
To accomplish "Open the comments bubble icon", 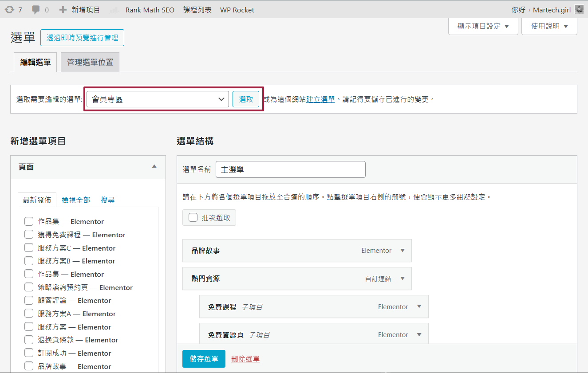I will click(x=36, y=9).
